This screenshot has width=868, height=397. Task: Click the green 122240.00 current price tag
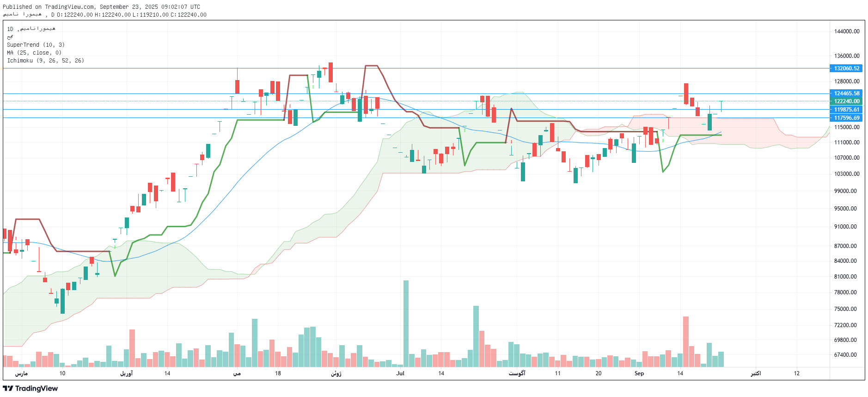click(846, 101)
